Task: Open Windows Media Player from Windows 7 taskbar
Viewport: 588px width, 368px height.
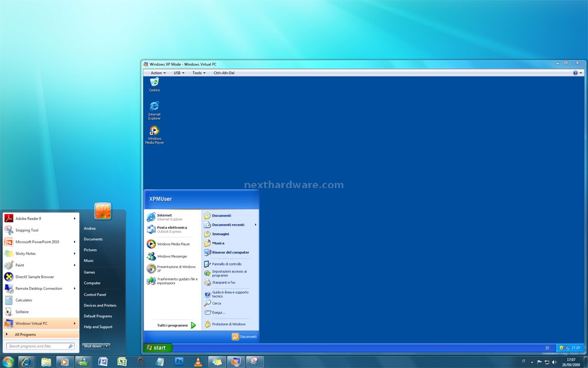Action: [64, 362]
